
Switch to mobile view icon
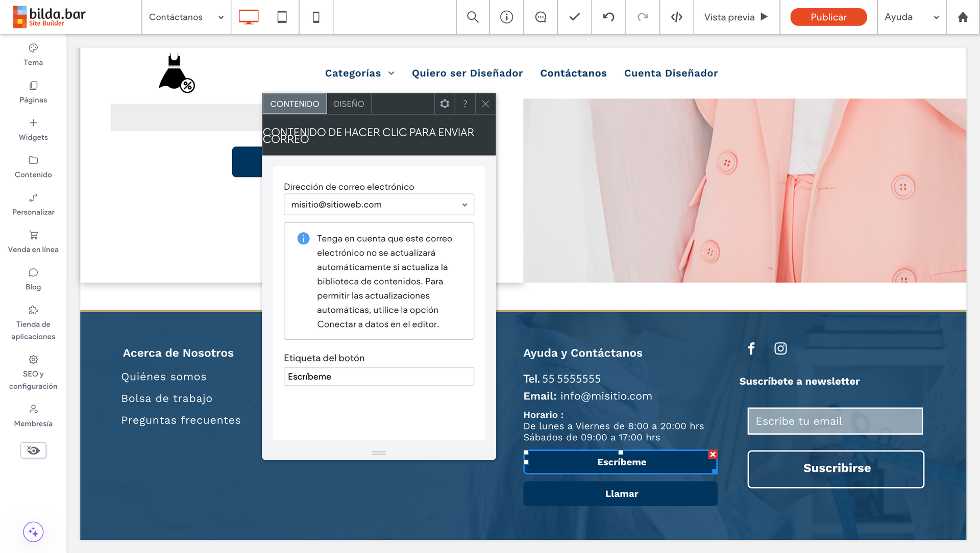[x=316, y=17]
